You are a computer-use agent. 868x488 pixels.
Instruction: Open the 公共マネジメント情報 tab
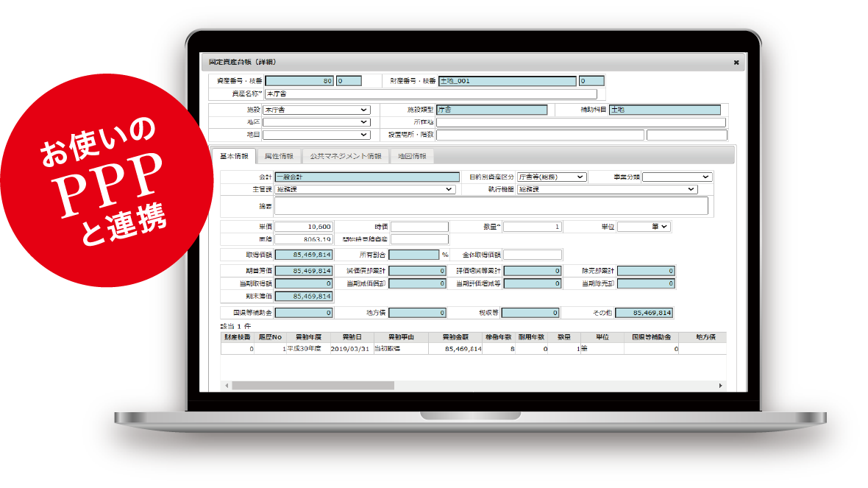click(346, 156)
